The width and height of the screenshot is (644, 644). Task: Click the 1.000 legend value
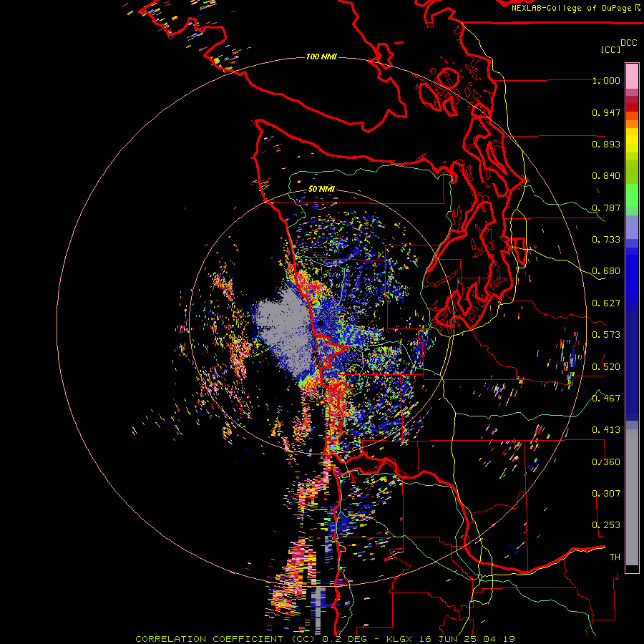[606, 80]
